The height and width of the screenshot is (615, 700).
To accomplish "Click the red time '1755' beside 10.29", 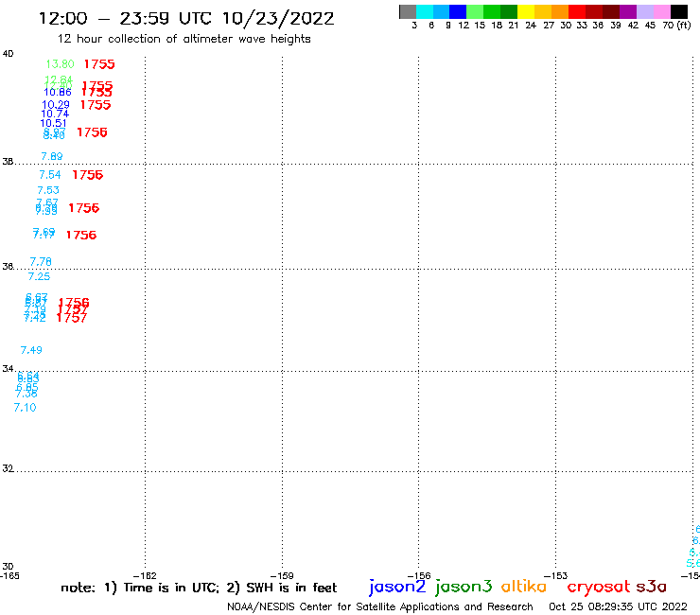I will pyautogui.click(x=96, y=105).
